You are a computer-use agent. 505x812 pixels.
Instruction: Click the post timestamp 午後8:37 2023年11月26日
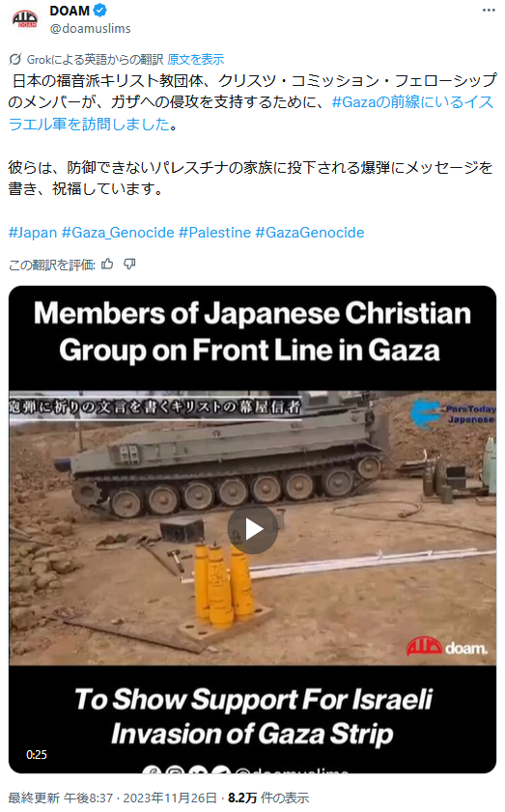point(140,798)
